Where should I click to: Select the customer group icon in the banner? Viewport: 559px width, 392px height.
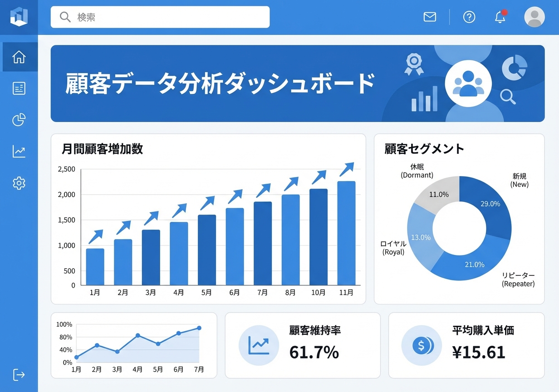pyautogui.click(x=468, y=83)
